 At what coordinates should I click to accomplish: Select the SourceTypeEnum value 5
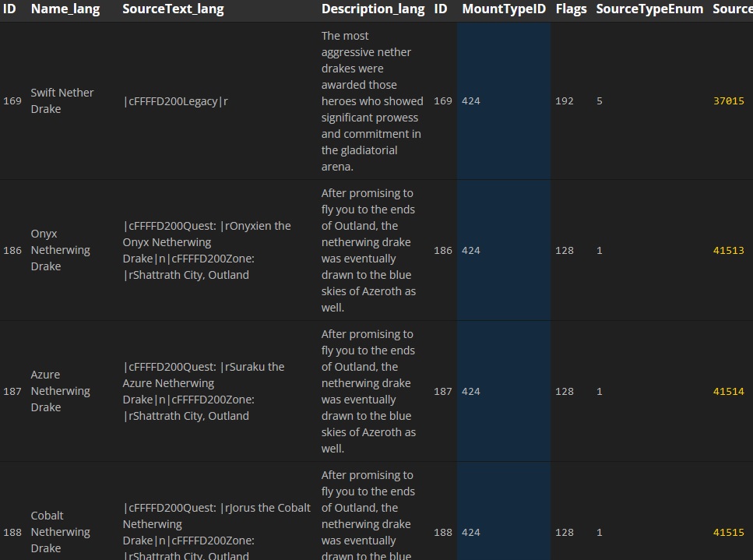click(x=600, y=101)
